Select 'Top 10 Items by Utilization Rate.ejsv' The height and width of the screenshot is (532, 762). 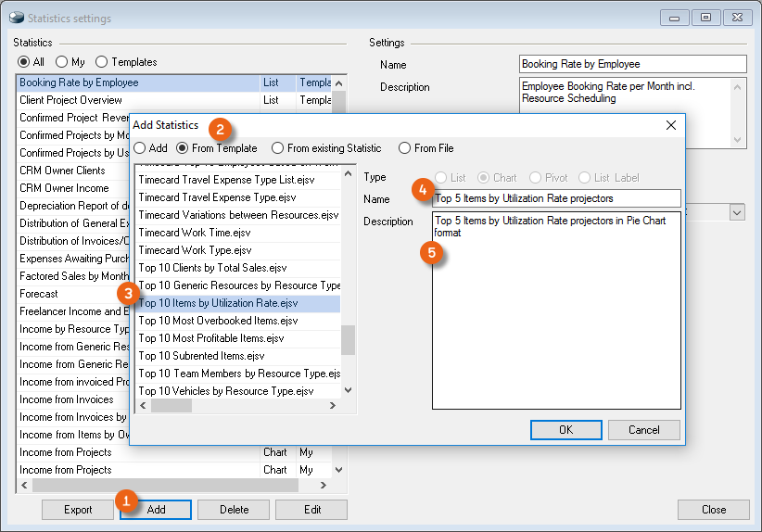pyautogui.click(x=218, y=303)
